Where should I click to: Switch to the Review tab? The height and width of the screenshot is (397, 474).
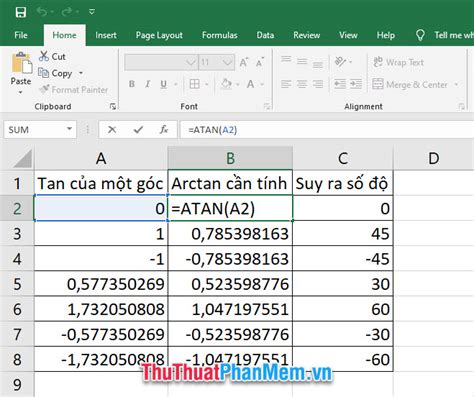[x=307, y=35]
